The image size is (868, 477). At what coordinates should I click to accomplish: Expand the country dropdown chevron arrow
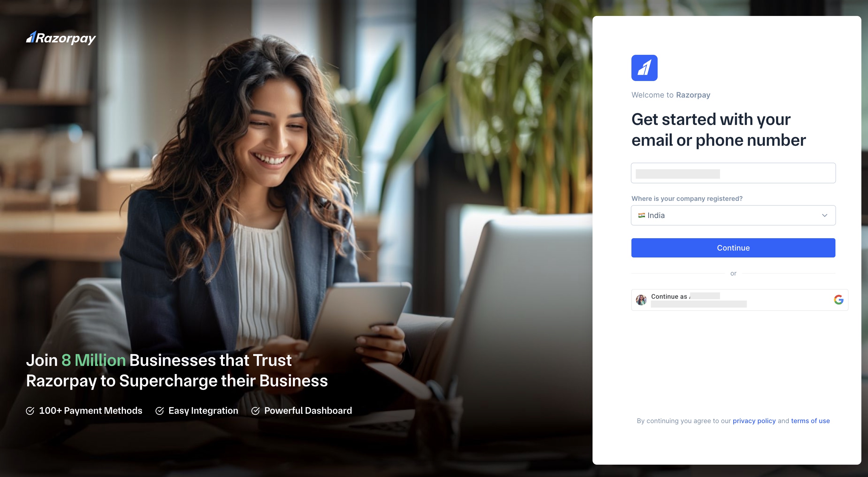pos(825,215)
